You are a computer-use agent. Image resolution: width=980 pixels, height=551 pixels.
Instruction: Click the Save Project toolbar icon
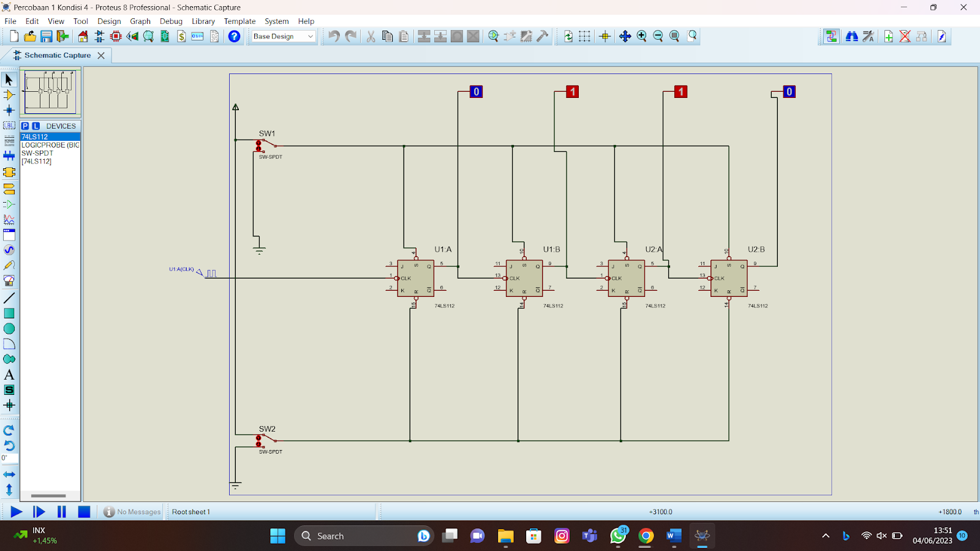tap(47, 36)
